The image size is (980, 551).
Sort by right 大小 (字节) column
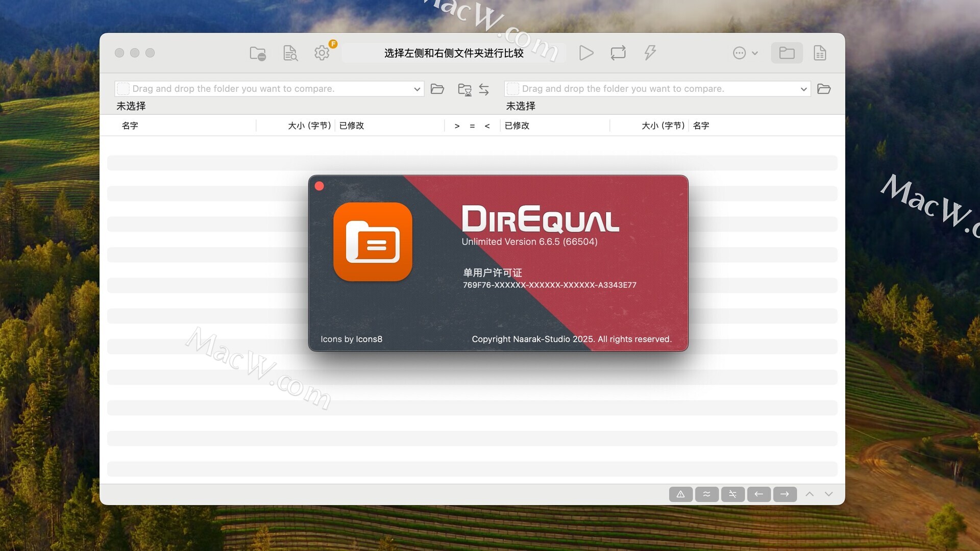(x=663, y=126)
